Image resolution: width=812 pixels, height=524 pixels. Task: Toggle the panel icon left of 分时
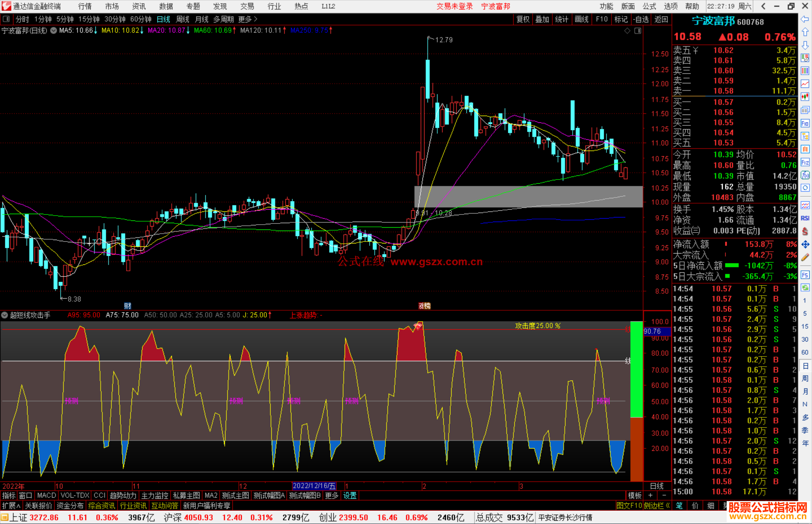[x=6, y=19]
